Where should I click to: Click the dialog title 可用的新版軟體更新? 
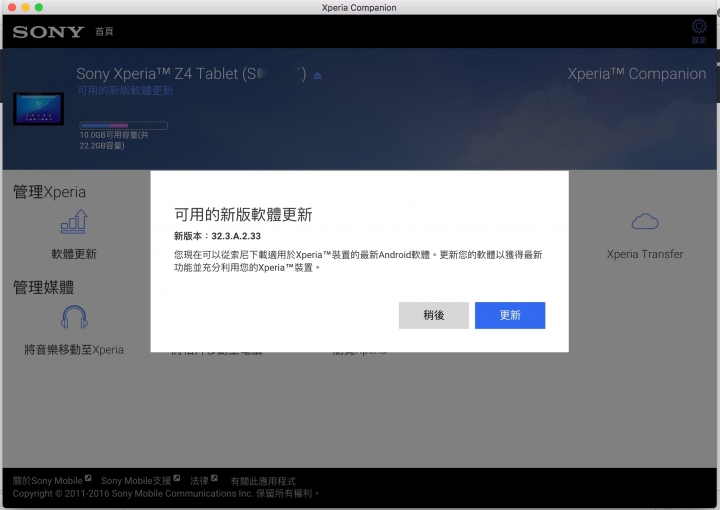pyautogui.click(x=243, y=214)
